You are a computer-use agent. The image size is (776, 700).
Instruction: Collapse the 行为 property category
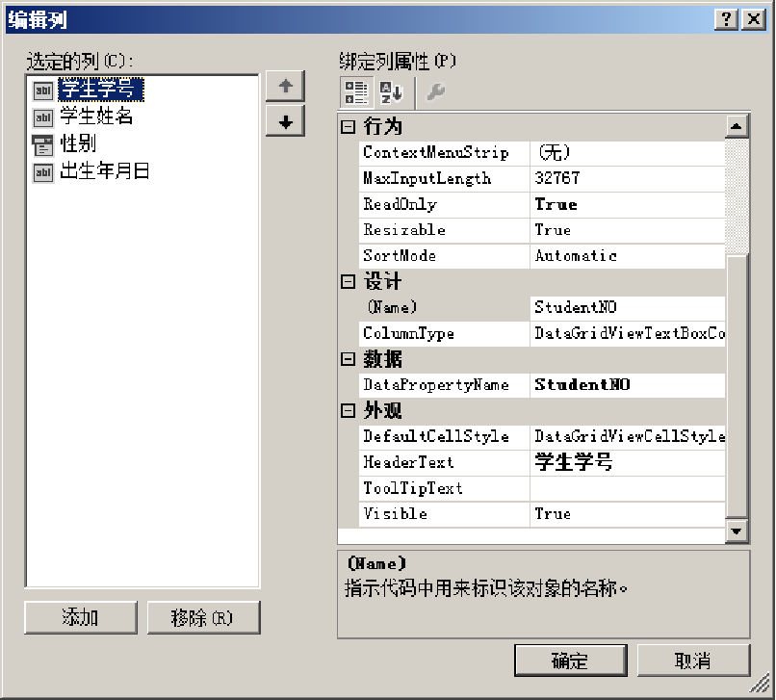[349, 127]
